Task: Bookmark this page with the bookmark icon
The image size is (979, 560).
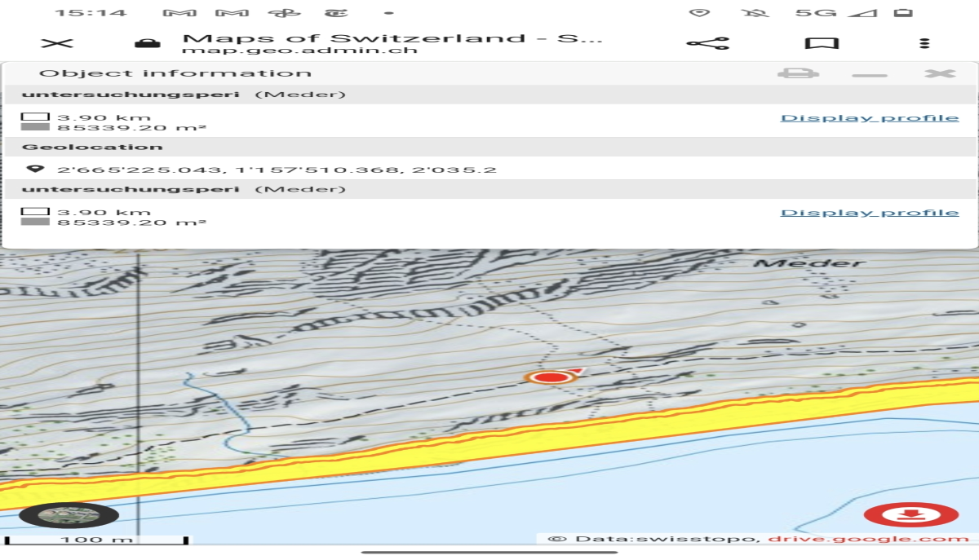Action: pos(822,44)
